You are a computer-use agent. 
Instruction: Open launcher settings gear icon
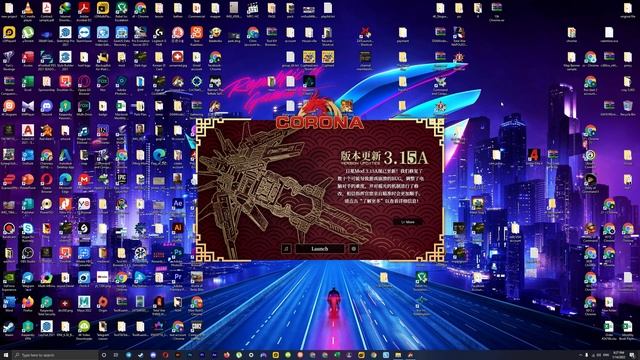(x=353, y=249)
